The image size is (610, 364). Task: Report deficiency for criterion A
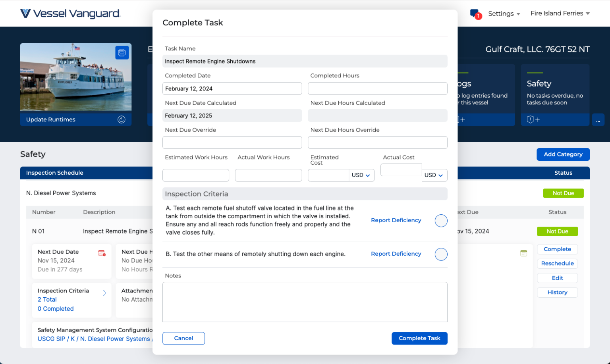tap(396, 220)
